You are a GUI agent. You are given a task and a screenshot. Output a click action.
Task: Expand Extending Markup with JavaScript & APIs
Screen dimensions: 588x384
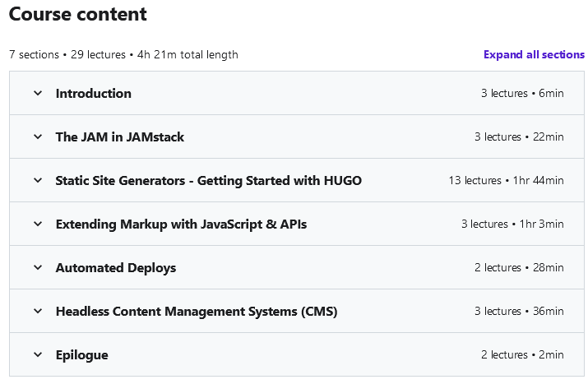coord(181,224)
